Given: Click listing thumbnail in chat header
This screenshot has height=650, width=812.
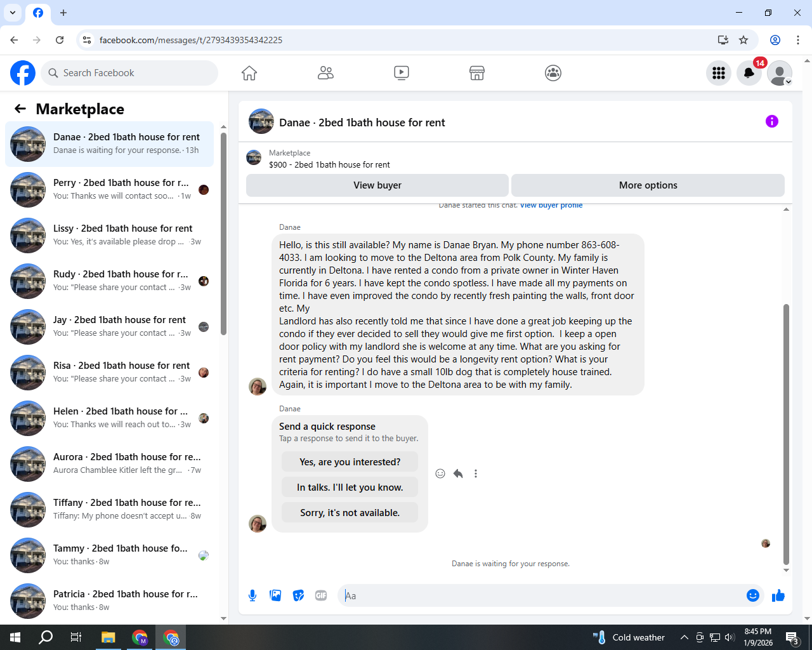Looking at the screenshot, I should [x=261, y=121].
